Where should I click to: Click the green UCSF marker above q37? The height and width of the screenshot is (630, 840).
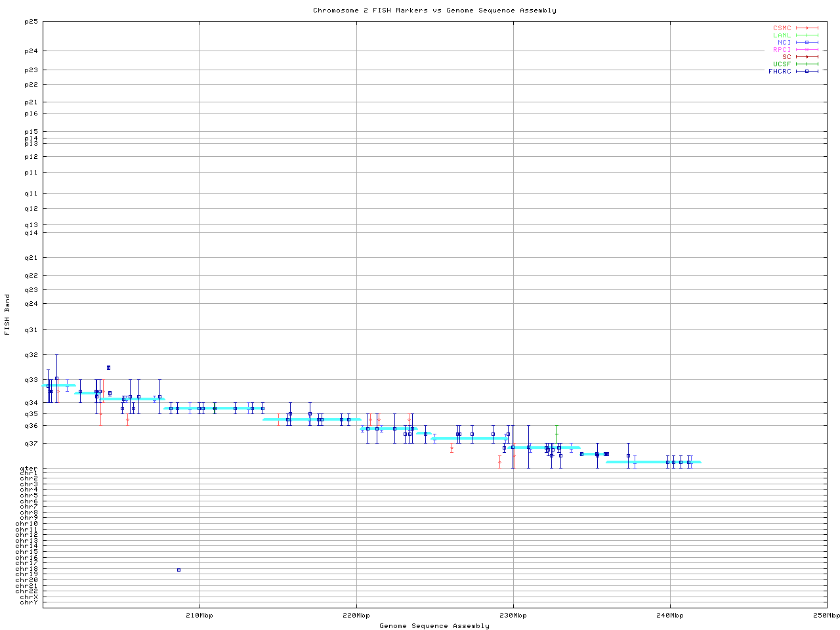(556, 434)
